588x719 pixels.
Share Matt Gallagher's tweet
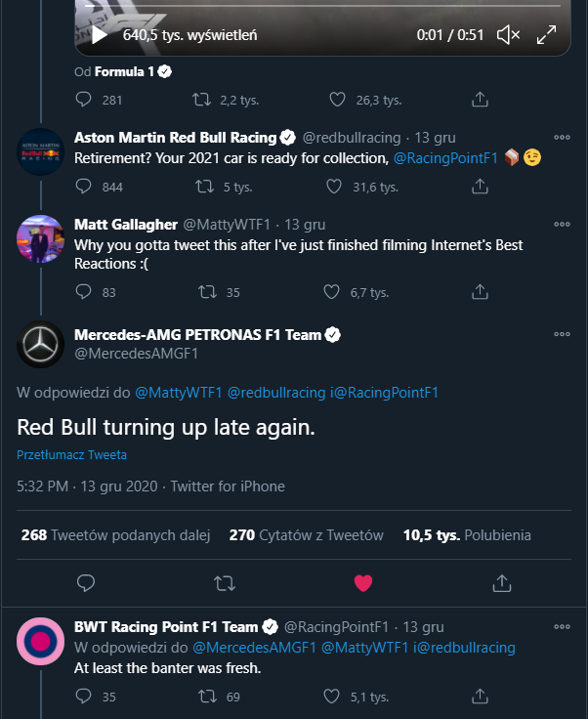click(x=481, y=291)
